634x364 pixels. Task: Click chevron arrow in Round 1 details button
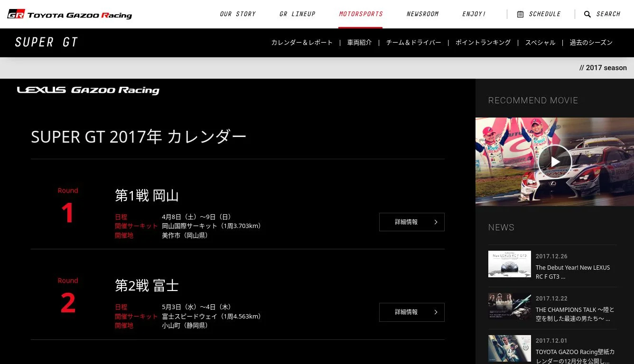tap(436, 222)
